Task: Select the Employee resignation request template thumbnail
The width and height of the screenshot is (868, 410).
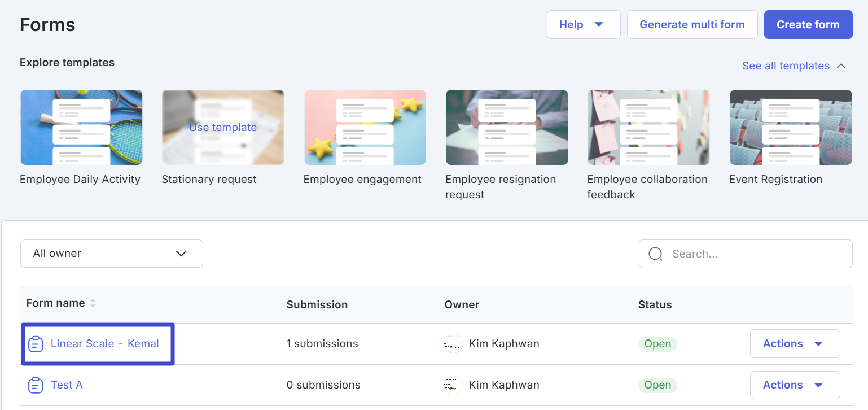Action: click(507, 128)
